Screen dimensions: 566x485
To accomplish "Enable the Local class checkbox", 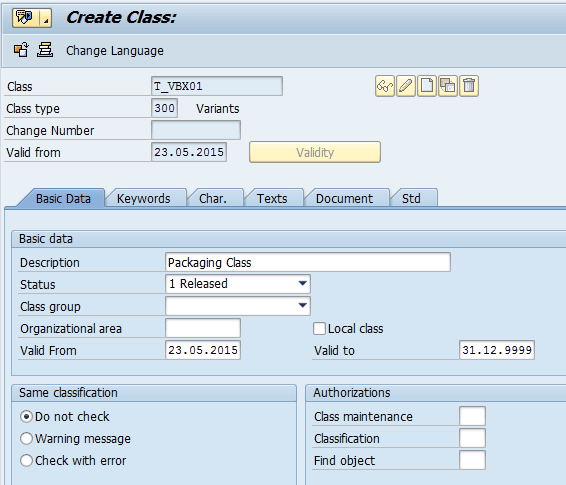I will (x=319, y=329).
